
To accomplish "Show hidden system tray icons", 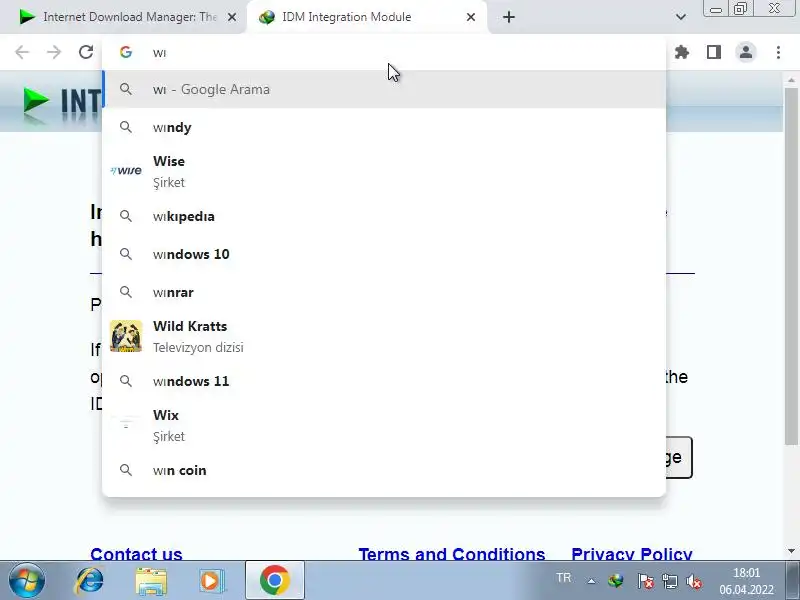I will pyautogui.click(x=591, y=581).
